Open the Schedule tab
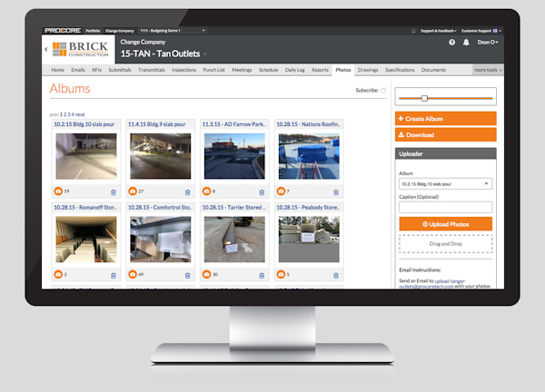Viewport: 545px width, 392px height. [268, 70]
